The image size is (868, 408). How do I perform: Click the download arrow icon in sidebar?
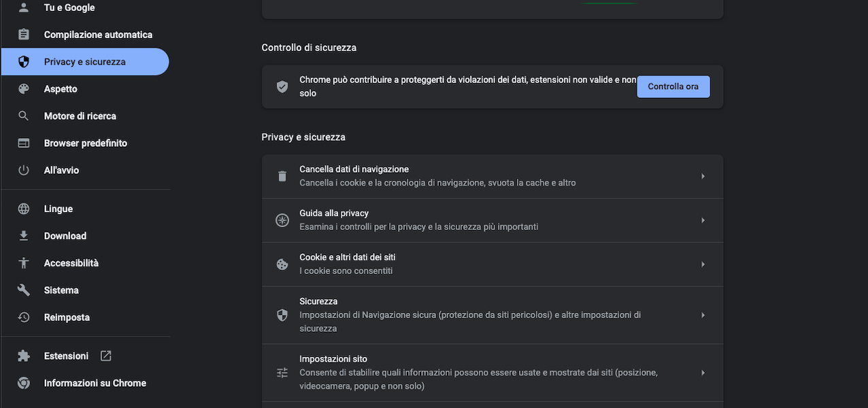[24, 236]
